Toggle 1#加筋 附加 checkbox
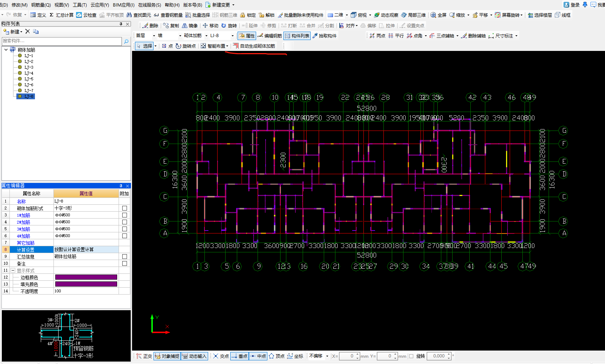The height and width of the screenshot is (364, 605). point(124,215)
